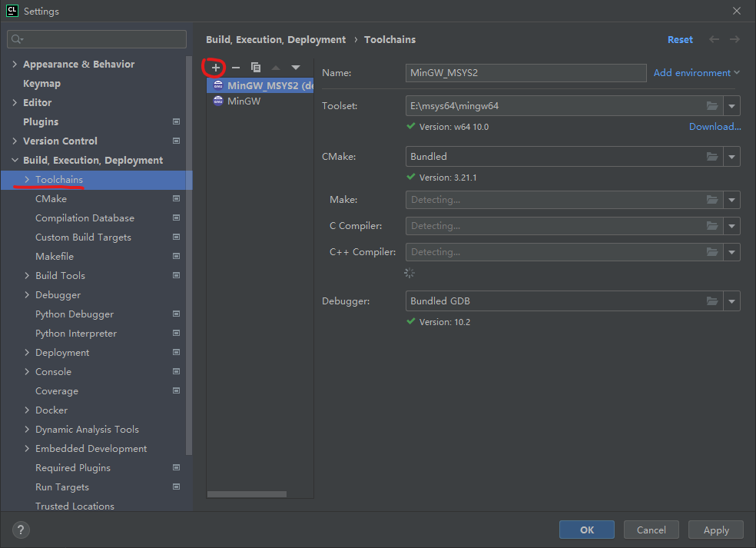Collapse Build, Execution, Deployment section
756x548 pixels.
pos(15,160)
